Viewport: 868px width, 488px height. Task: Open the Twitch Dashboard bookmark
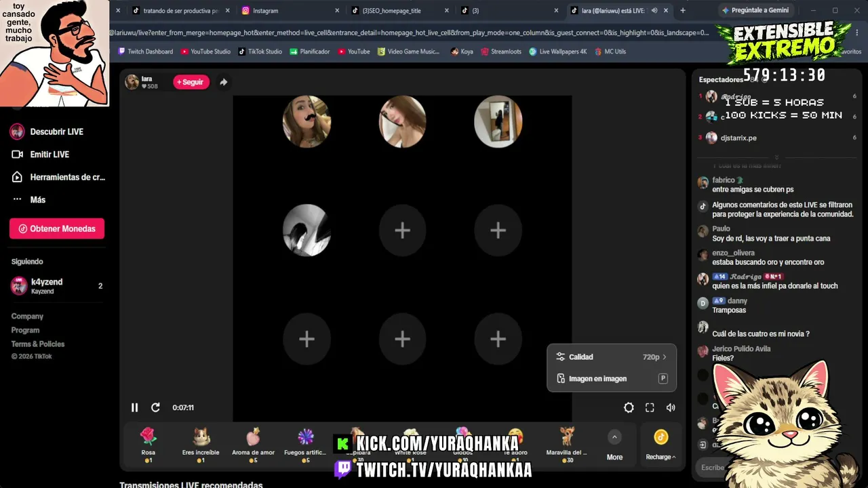pyautogui.click(x=146, y=52)
